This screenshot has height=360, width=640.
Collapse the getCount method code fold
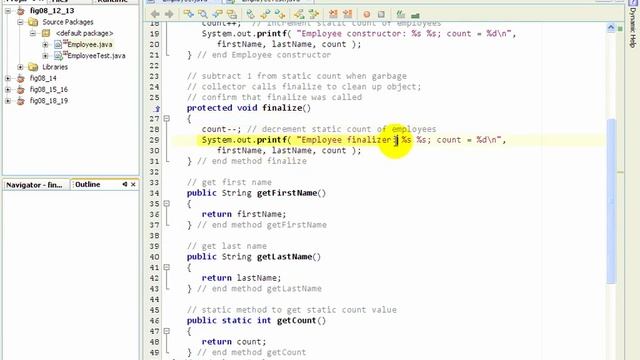tap(167, 331)
